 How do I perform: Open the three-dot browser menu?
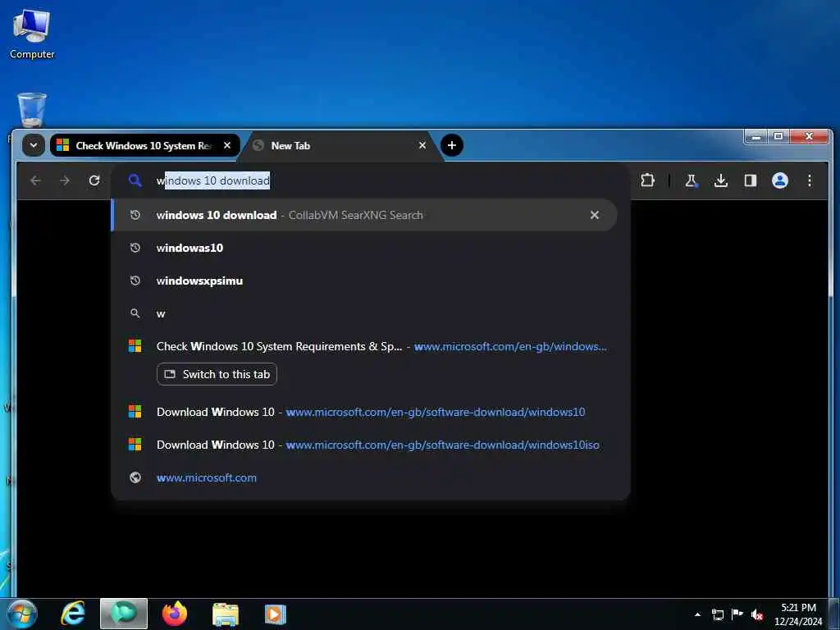click(809, 180)
